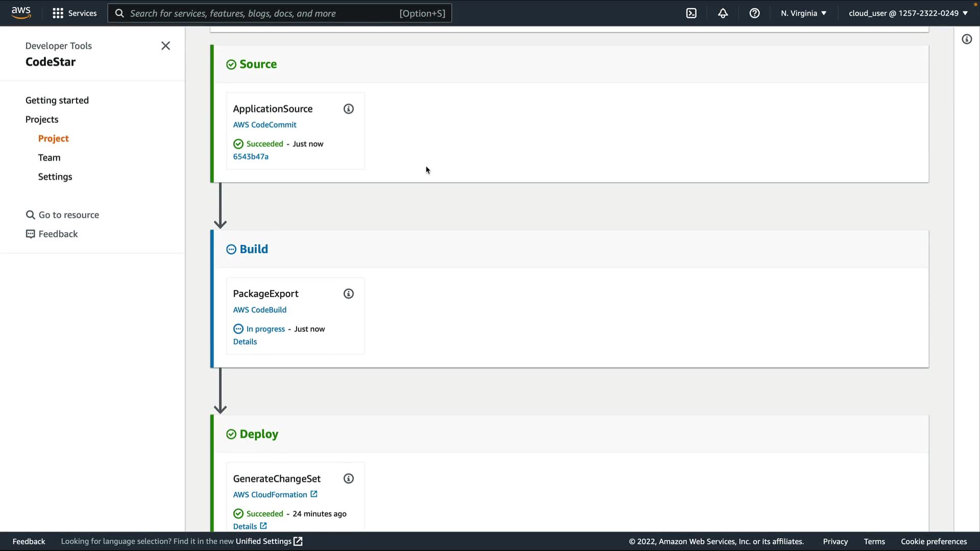
Task: Expand the N. Virginia region dropdown
Action: (x=803, y=13)
